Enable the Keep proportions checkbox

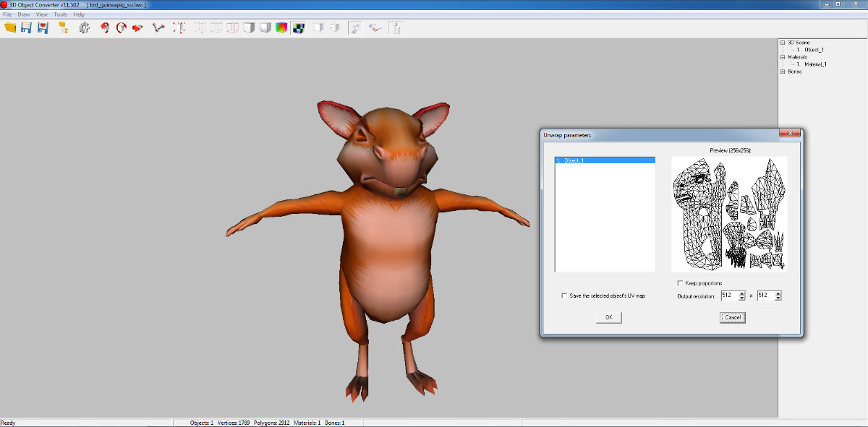[x=680, y=282]
